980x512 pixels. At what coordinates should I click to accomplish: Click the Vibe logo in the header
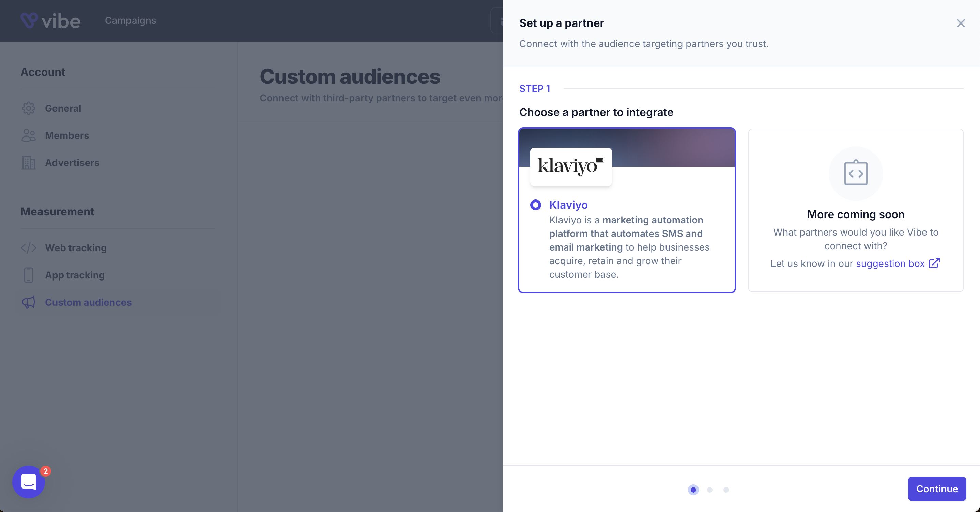(50, 21)
